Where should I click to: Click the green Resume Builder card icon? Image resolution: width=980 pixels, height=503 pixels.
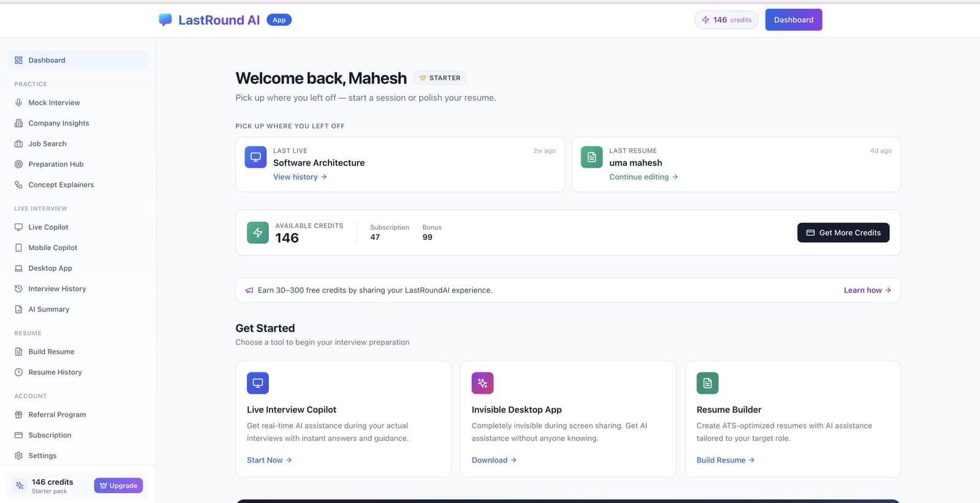[707, 383]
